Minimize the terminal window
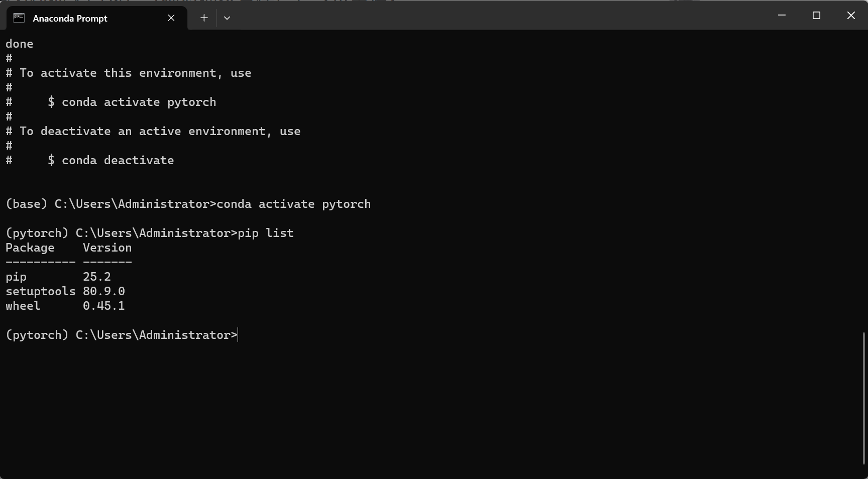The height and width of the screenshot is (479, 868). [x=782, y=16]
